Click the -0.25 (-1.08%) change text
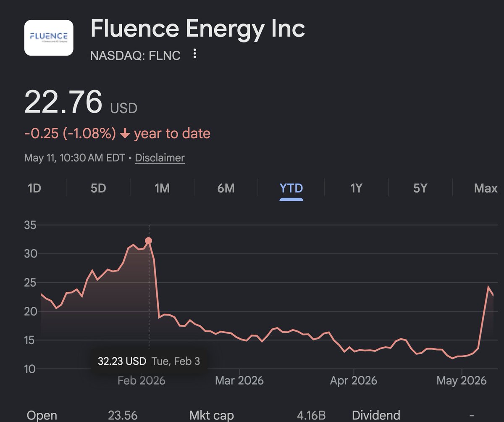504x422 pixels. pos(70,134)
